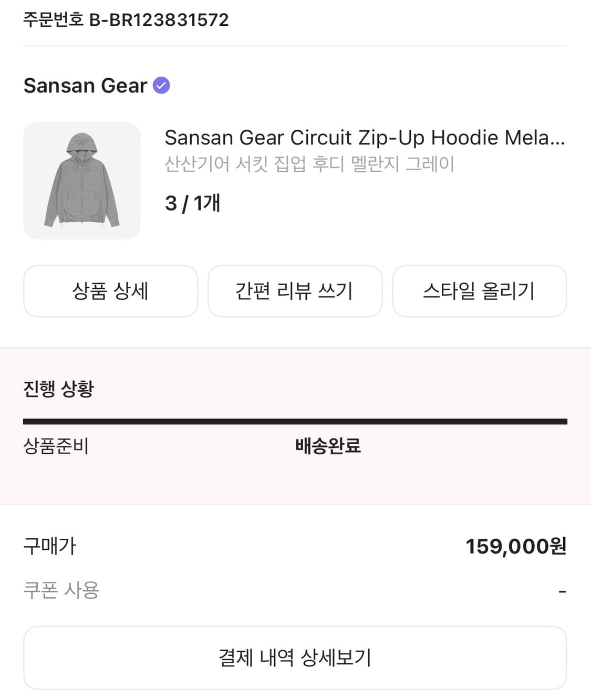This screenshot has width=591, height=700.
Task: Click the size and quantity text 3 / 1개
Action: click(x=192, y=203)
